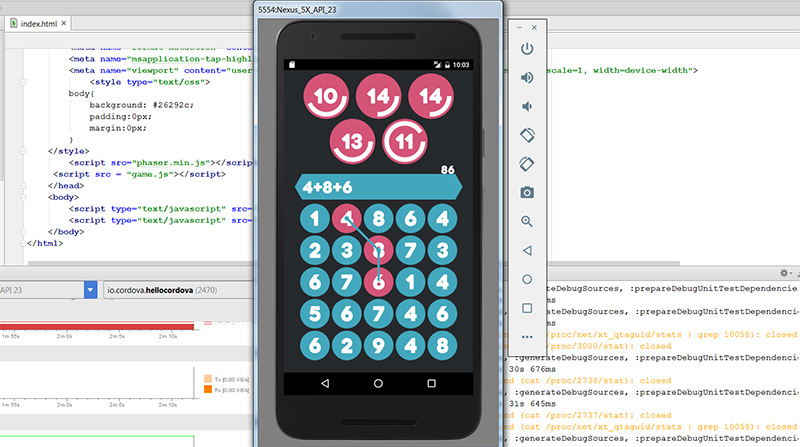Click the 5554:Nexus_5X_API_23 title bar

click(x=378, y=10)
